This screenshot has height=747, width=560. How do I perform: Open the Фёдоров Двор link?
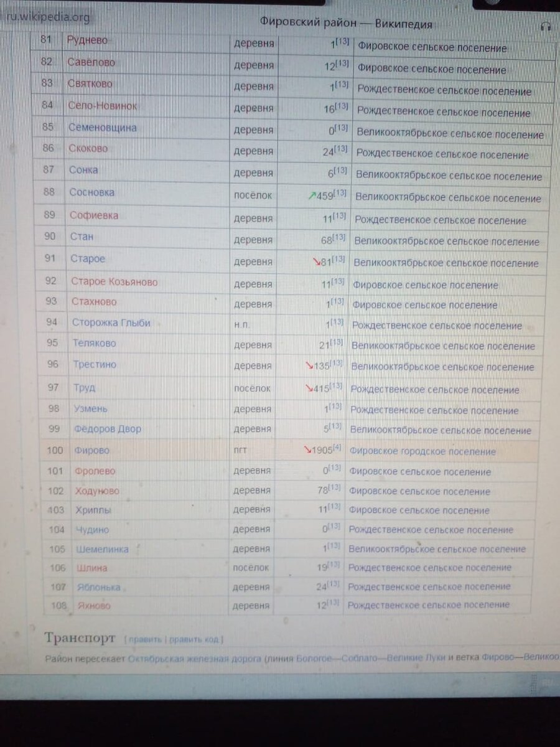(x=108, y=429)
